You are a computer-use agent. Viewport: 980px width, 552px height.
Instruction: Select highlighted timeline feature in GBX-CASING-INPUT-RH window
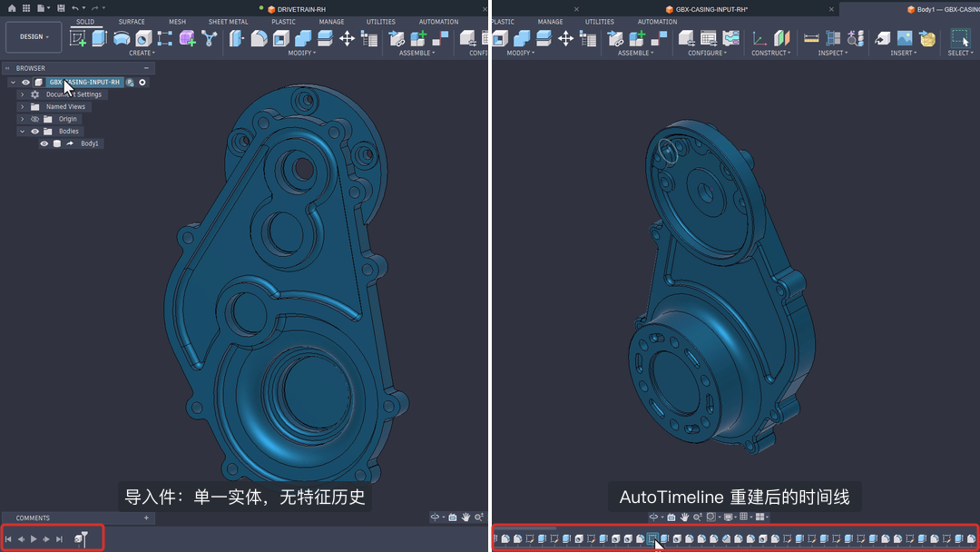[652, 538]
